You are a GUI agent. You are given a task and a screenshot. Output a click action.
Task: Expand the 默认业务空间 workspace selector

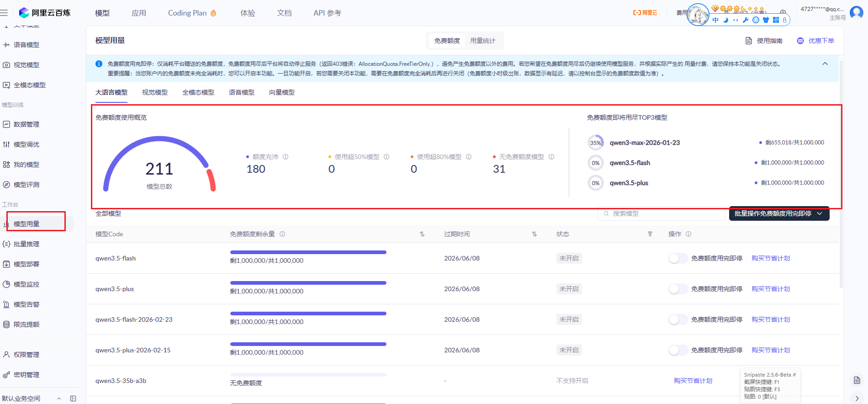(59, 399)
